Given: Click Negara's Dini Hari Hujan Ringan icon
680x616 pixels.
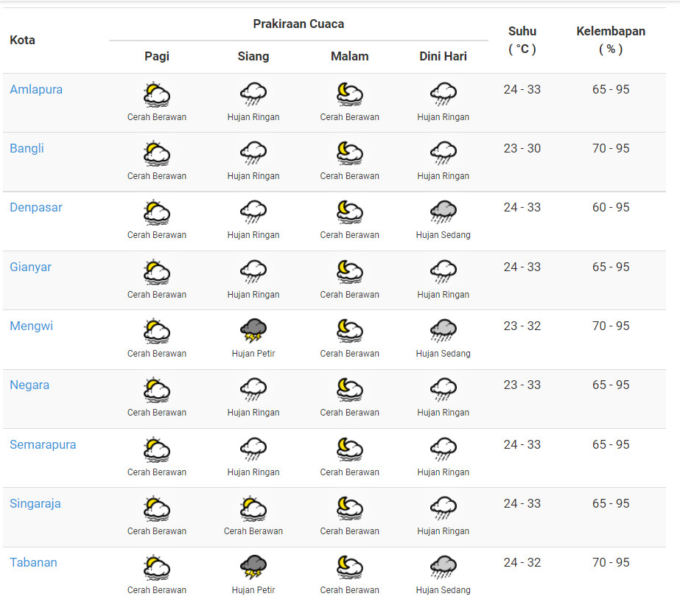Looking at the screenshot, I should coord(444,390).
